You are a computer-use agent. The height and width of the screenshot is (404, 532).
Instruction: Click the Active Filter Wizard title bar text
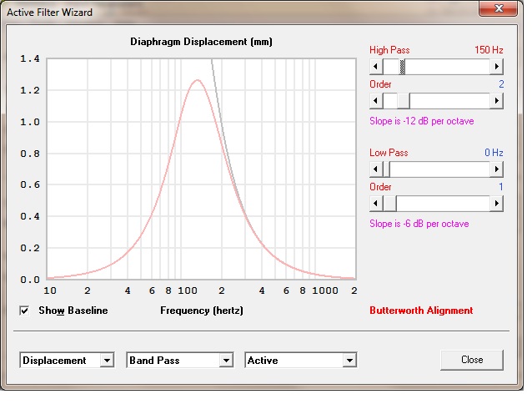(49, 13)
